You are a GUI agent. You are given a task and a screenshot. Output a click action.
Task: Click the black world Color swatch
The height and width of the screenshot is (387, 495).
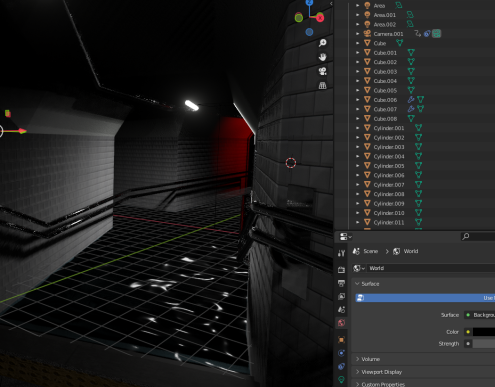tap(484, 332)
